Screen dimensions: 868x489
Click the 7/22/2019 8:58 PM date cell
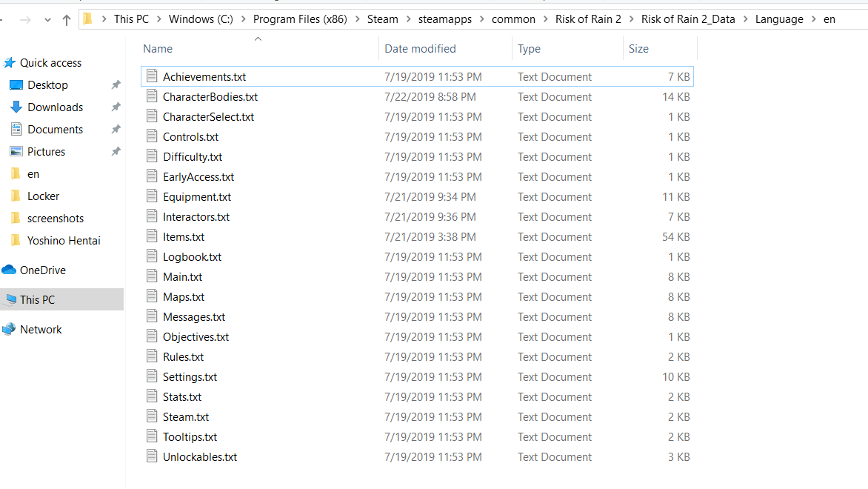[430, 97]
